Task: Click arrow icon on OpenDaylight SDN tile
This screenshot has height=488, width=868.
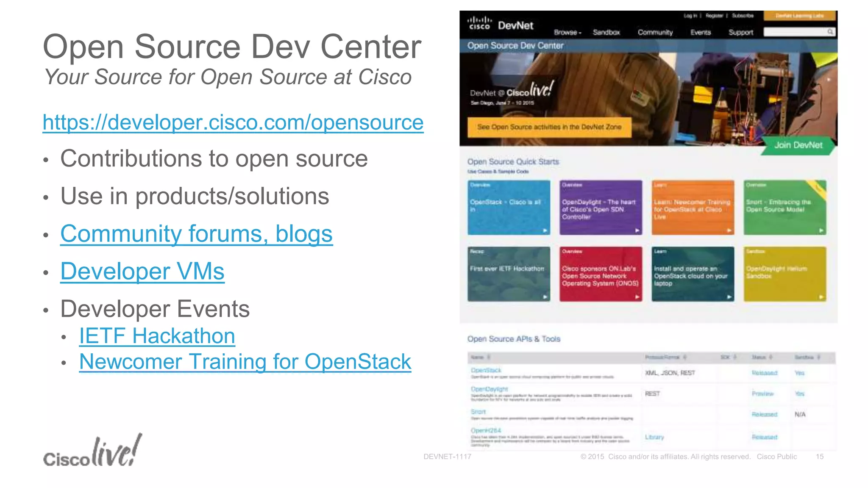Action: pyautogui.click(x=637, y=231)
